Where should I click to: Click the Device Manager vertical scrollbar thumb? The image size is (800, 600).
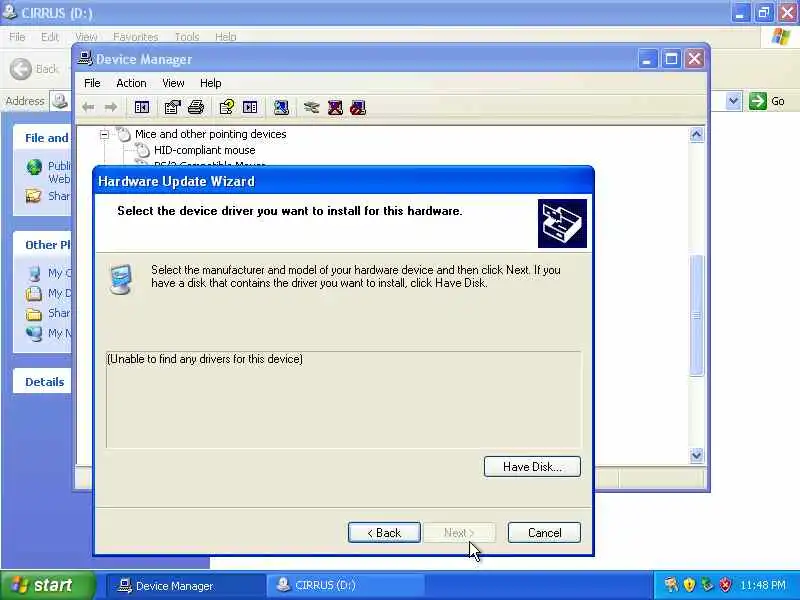click(696, 315)
